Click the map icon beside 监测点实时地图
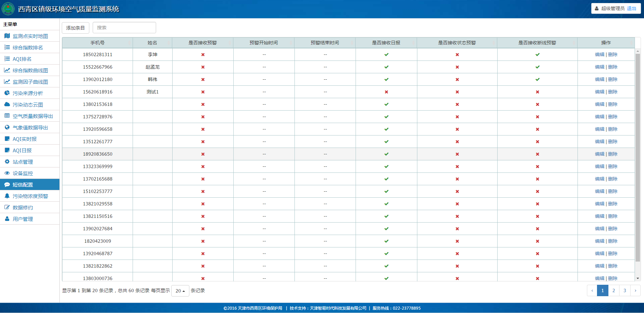644x313 pixels. (7, 36)
